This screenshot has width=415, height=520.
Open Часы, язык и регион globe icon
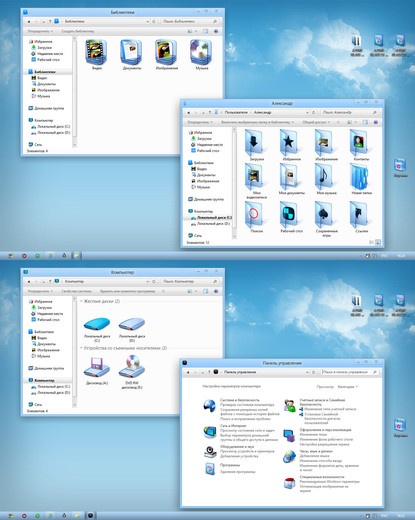pyautogui.click(x=289, y=457)
